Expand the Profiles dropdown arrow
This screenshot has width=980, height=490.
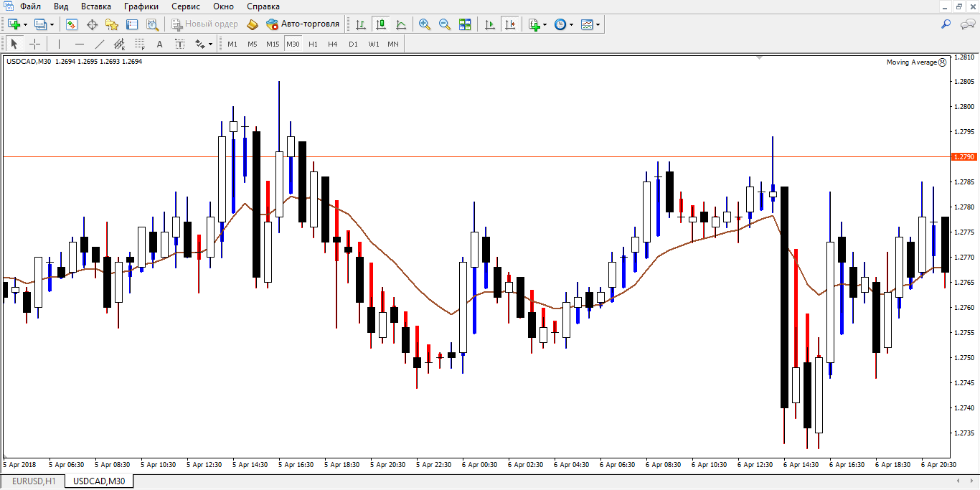point(52,24)
